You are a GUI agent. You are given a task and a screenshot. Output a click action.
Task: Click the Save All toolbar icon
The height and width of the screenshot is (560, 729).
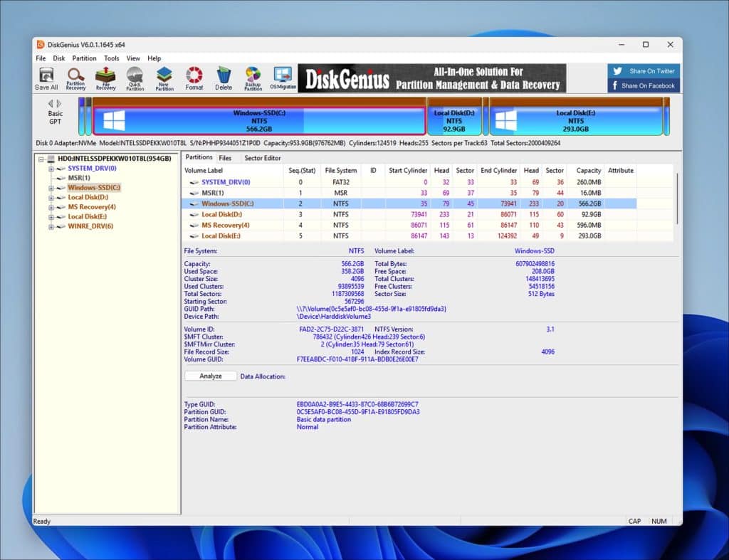(46, 78)
